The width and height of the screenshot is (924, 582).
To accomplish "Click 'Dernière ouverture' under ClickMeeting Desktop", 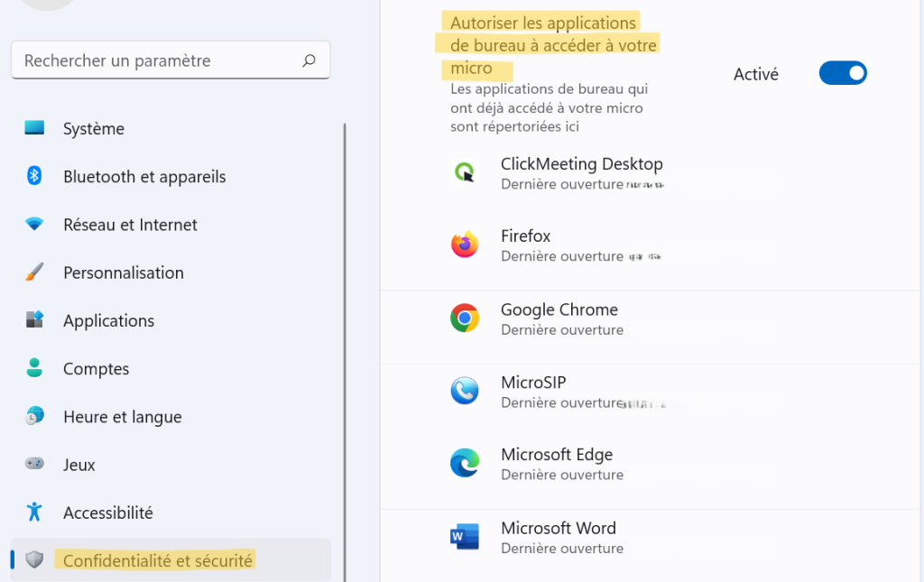I will (562, 184).
